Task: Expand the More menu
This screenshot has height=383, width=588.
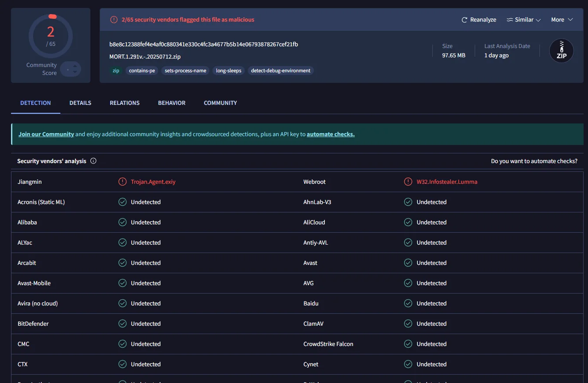Action: click(562, 20)
